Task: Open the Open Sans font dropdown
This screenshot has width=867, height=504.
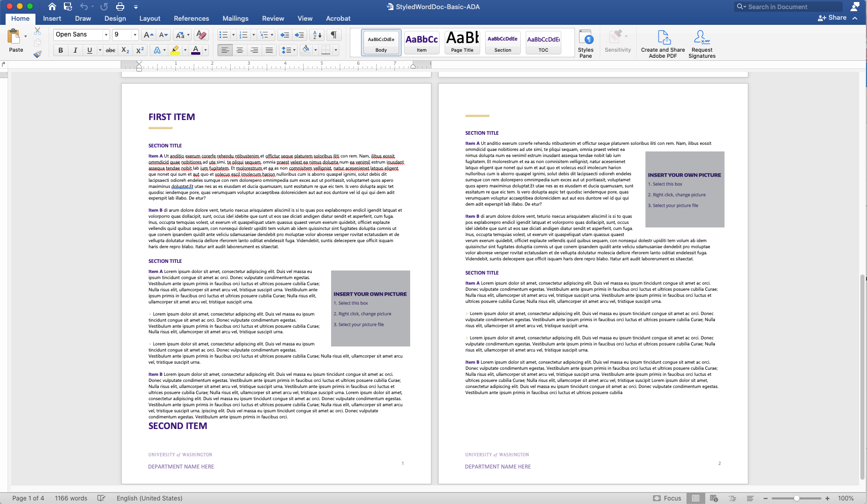Action: click(x=106, y=35)
